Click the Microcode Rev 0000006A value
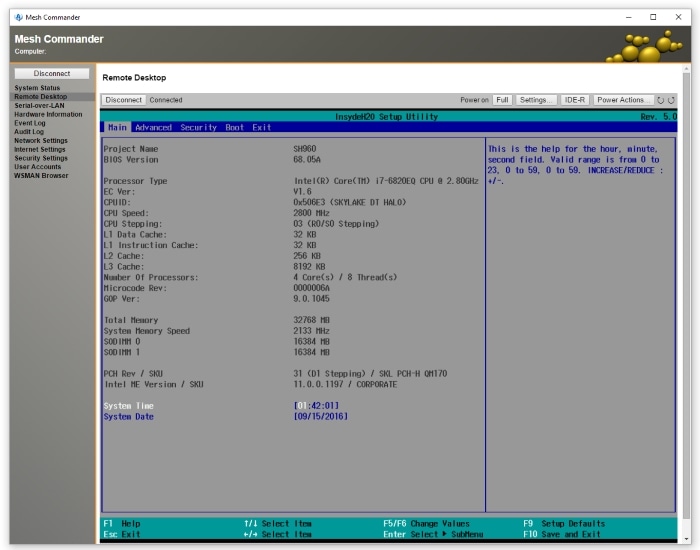 [x=311, y=288]
